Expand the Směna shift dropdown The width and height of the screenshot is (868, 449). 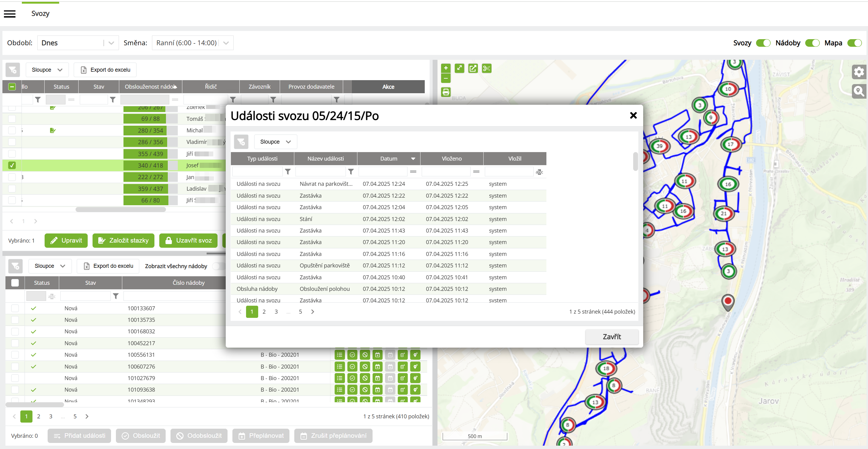192,43
